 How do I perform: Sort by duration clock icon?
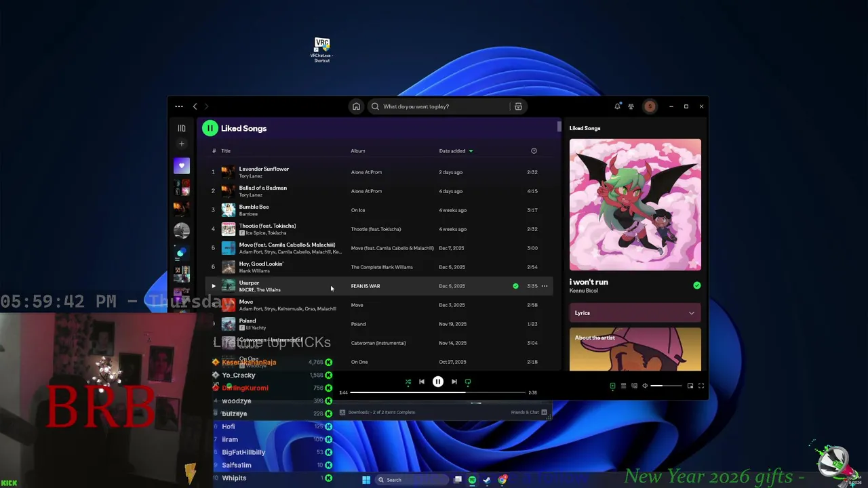534,151
